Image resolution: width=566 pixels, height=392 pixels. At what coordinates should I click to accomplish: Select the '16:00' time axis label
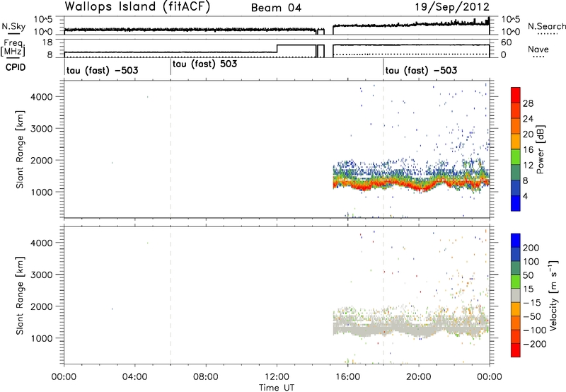click(x=347, y=377)
